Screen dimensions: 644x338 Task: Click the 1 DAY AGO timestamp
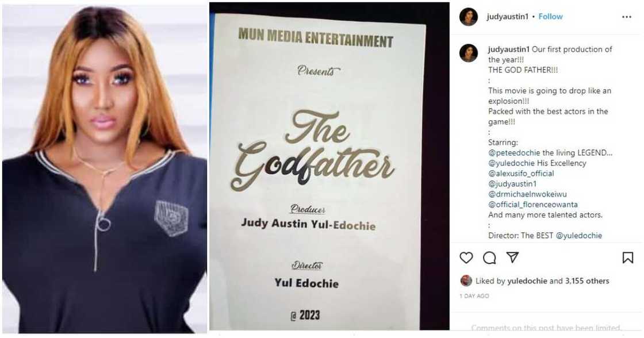point(474,295)
